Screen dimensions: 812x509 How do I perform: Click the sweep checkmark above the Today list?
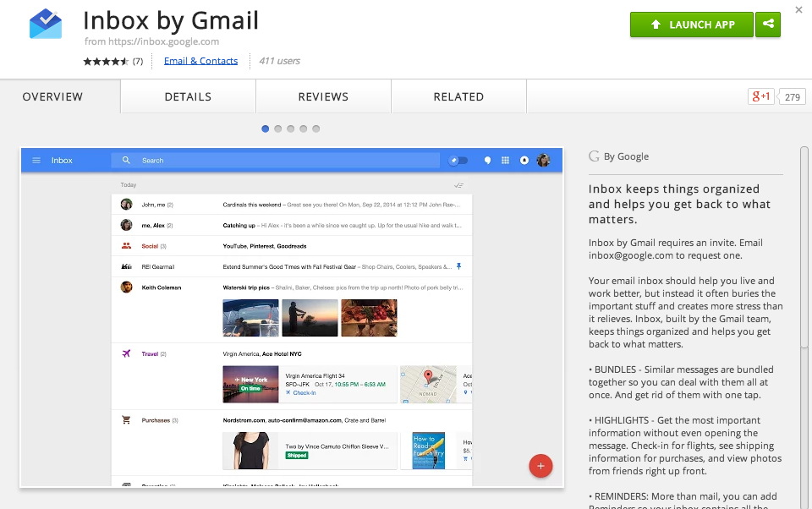[x=459, y=184]
